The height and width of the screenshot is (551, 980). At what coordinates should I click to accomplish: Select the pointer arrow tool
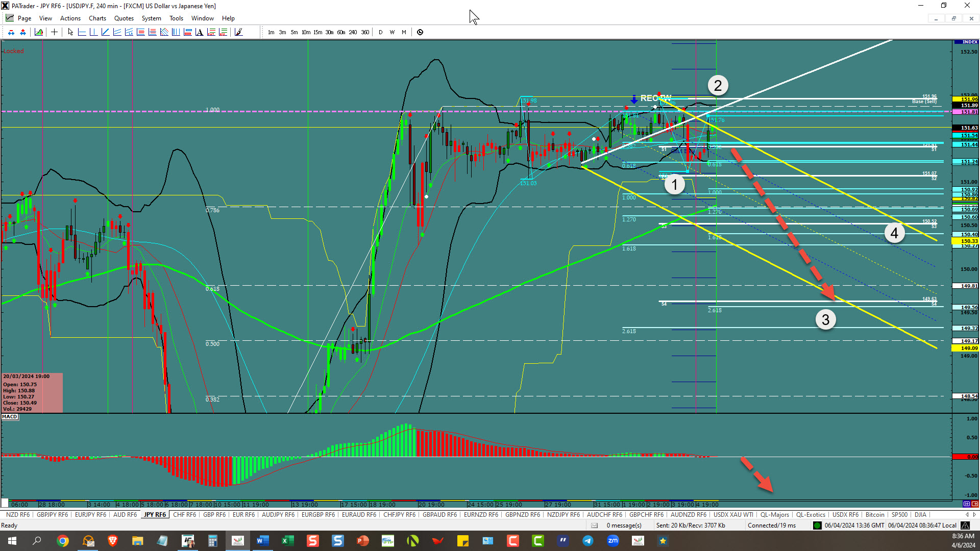(x=70, y=32)
